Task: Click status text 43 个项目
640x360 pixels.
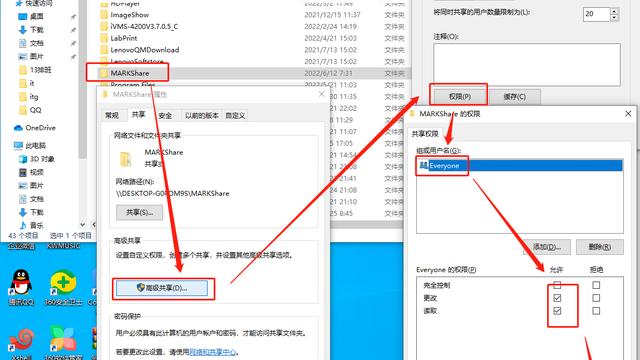Action: click(x=23, y=236)
